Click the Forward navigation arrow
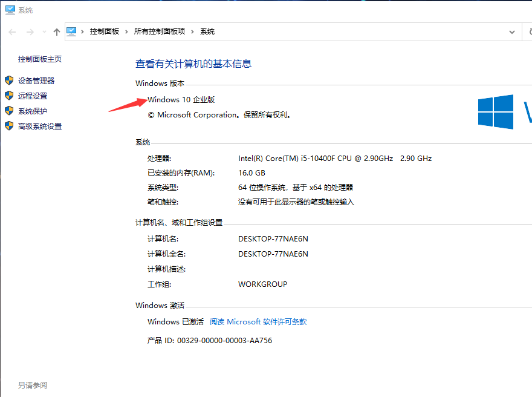The image size is (532, 397). click(30, 32)
